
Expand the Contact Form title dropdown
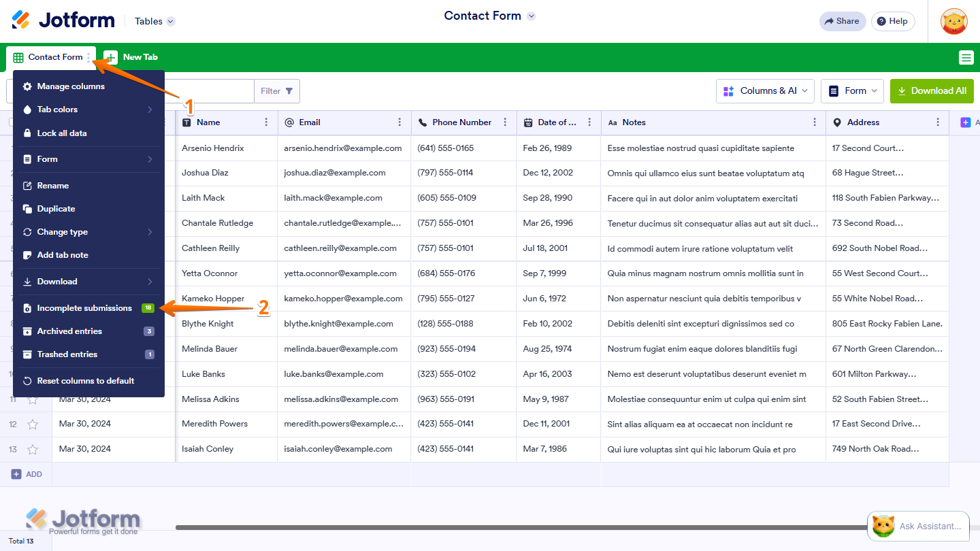click(532, 16)
